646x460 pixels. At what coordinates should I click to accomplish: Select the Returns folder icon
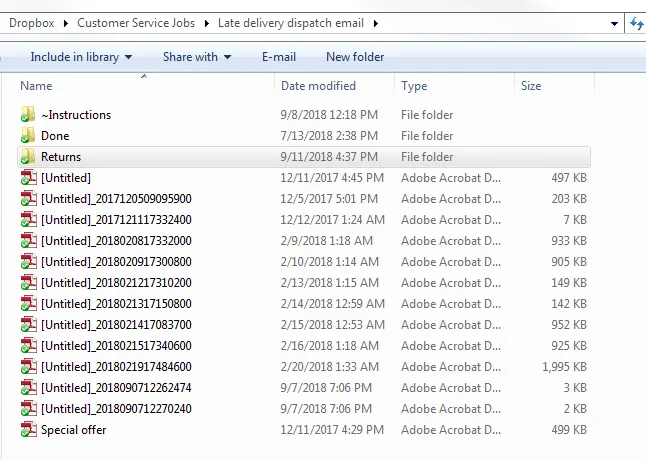pos(28,156)
